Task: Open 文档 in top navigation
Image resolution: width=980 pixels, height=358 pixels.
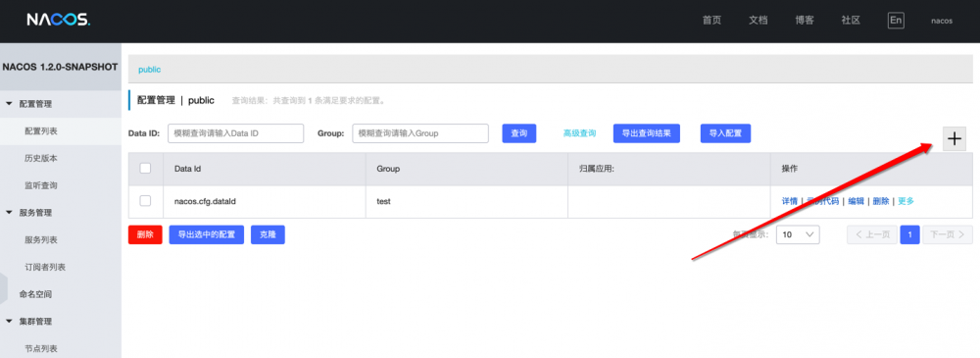Action: click(759, 20)
